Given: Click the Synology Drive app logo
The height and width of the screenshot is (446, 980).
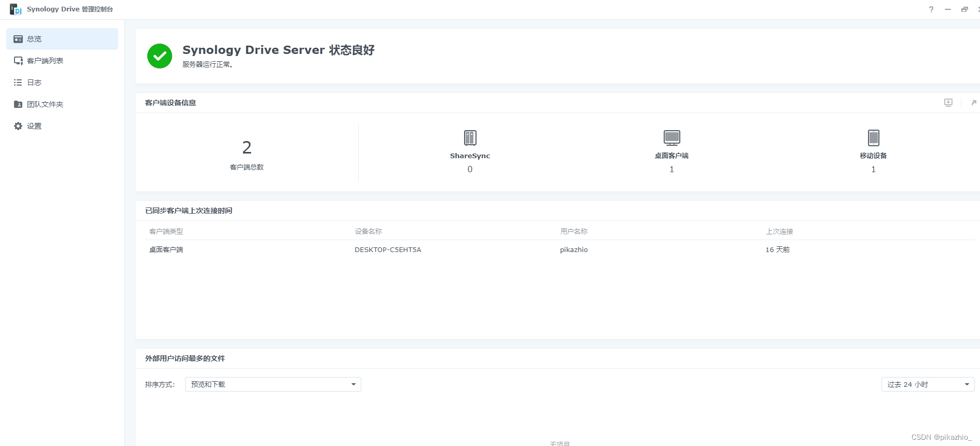Looking at the screenshot, I should 16,9.
